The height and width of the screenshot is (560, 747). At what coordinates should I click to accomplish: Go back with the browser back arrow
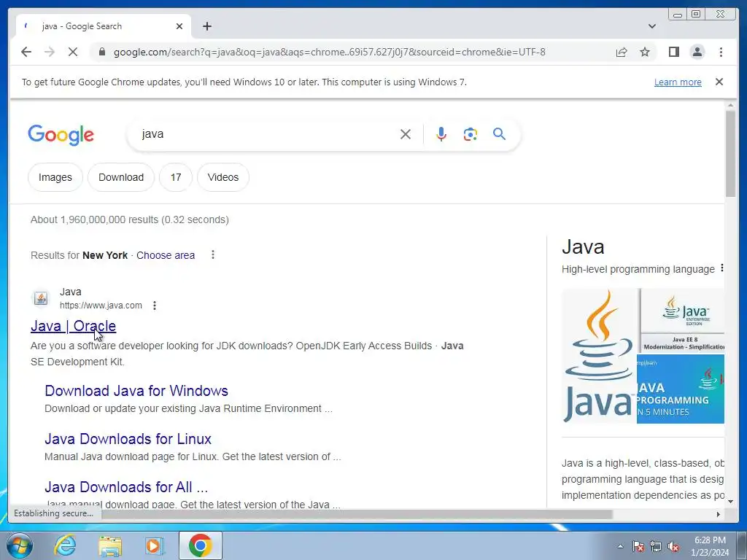click(x=26, y=52)
